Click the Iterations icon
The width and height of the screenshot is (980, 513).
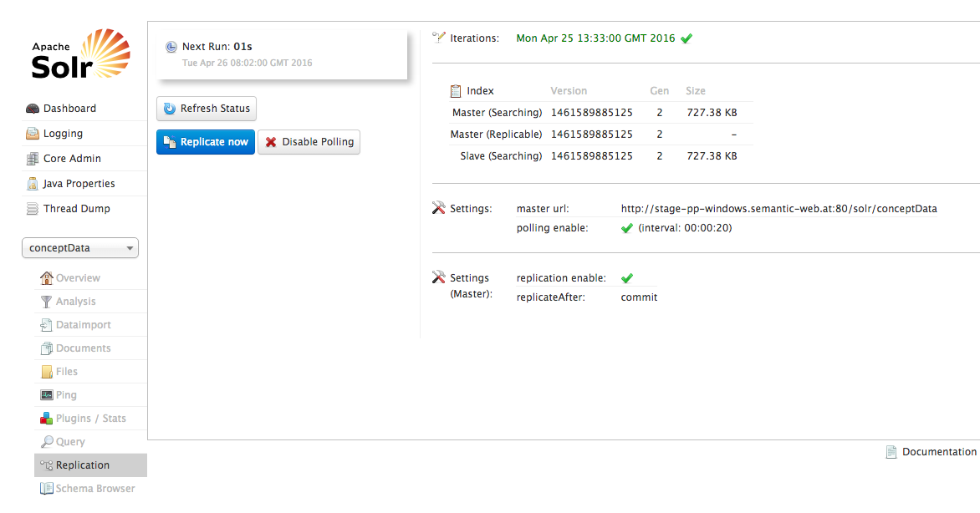(439, 38)
